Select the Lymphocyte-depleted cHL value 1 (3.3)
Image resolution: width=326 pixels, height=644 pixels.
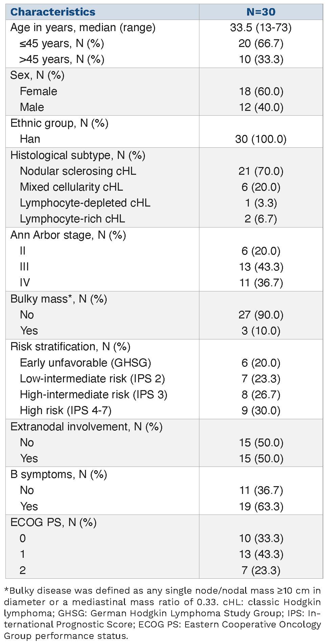261,203
